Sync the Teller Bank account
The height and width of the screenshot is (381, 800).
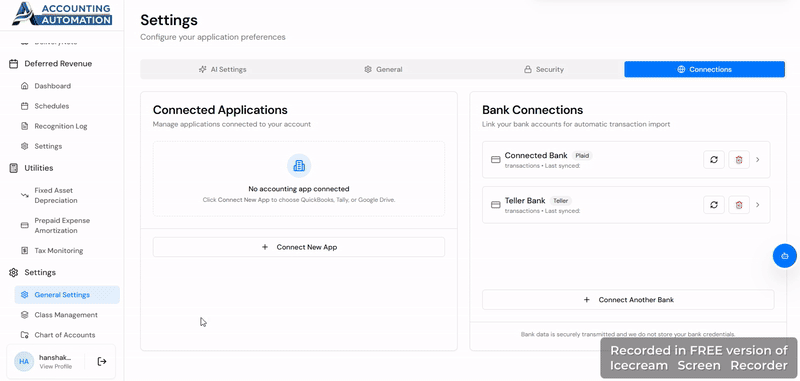pos(714,205)
